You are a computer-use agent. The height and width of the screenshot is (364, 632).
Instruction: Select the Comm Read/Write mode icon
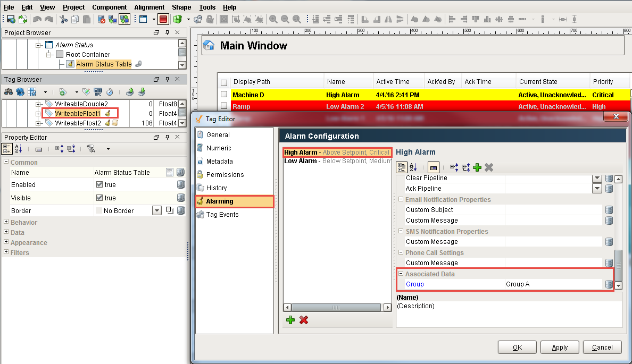124,19
